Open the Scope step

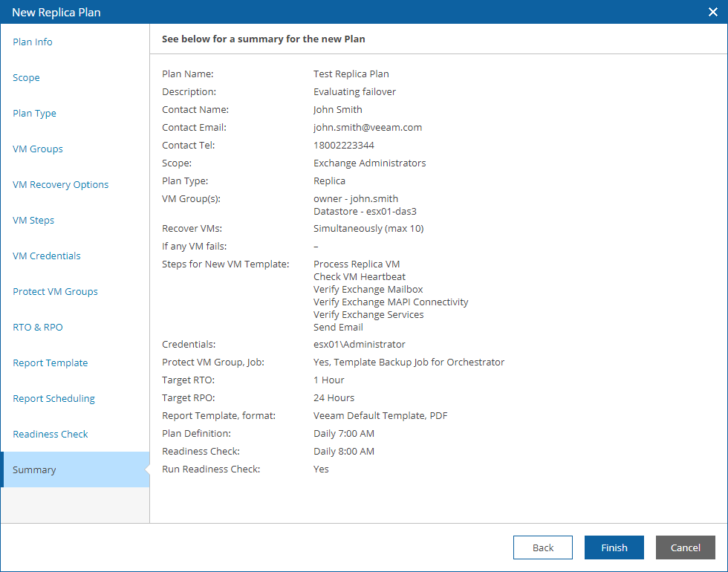tap(26, 77)
